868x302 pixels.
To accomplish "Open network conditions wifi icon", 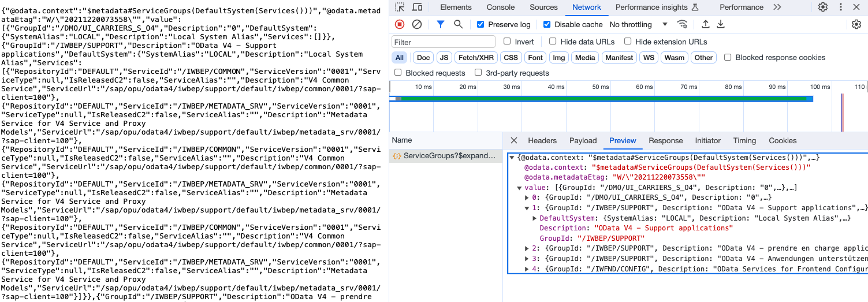I will (682, 24).
